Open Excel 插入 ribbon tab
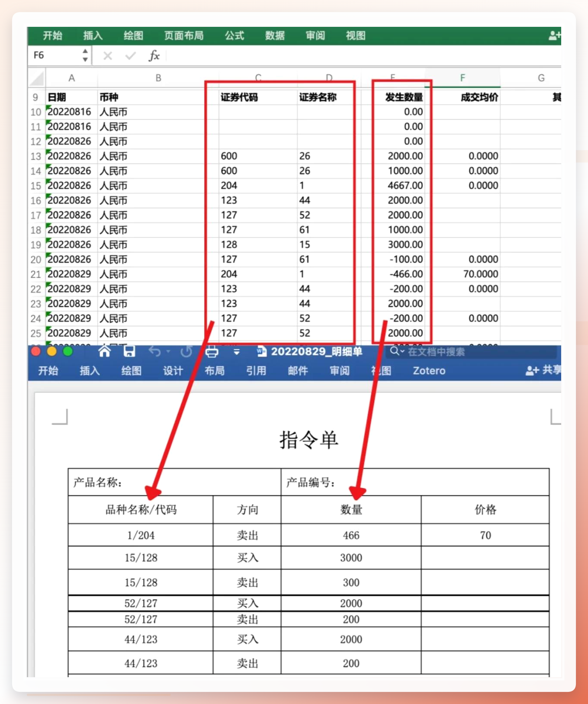588x704 pixels. pyautogui.click(x=93, y=35)
